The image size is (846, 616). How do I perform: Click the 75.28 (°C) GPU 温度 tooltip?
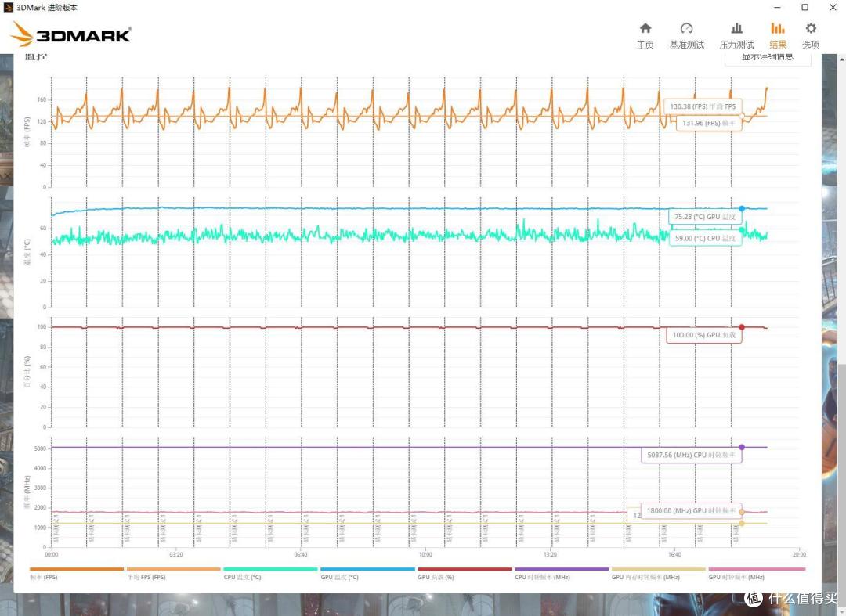(705, 217)
